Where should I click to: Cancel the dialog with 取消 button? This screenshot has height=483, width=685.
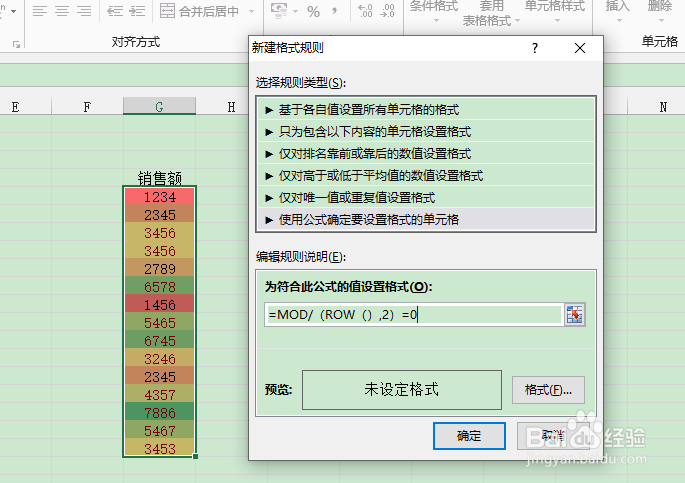click(553, 435)
